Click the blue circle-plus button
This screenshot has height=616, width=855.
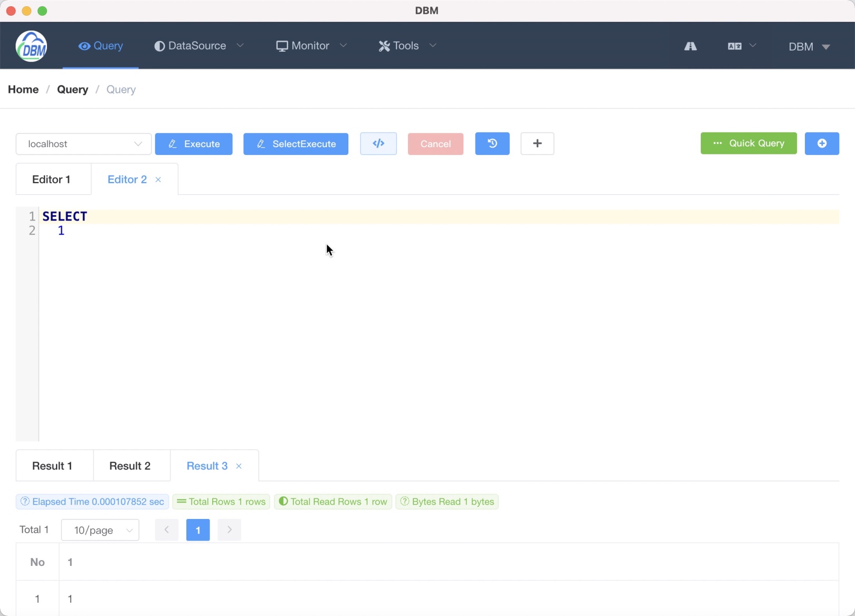coord(822,143)
